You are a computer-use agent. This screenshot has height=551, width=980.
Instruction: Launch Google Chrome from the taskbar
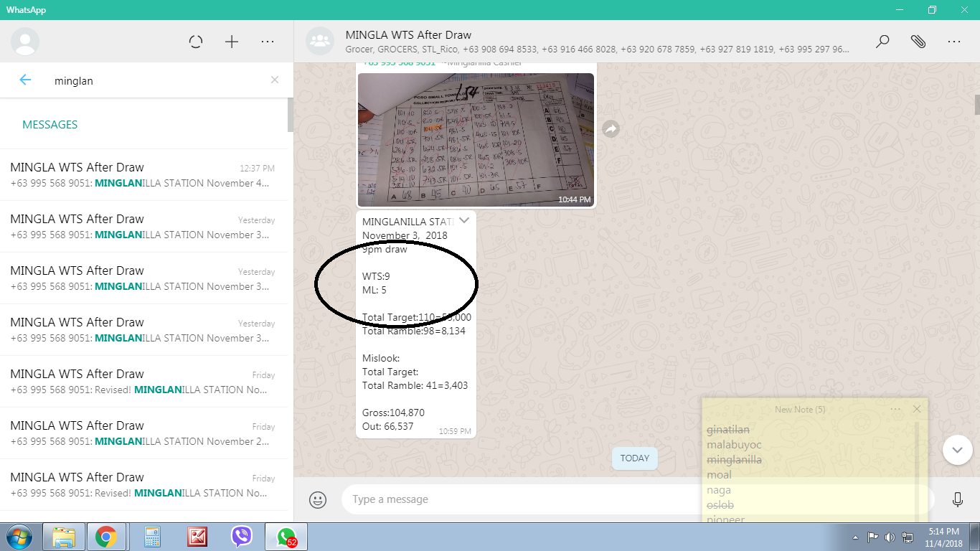point(106,537)
